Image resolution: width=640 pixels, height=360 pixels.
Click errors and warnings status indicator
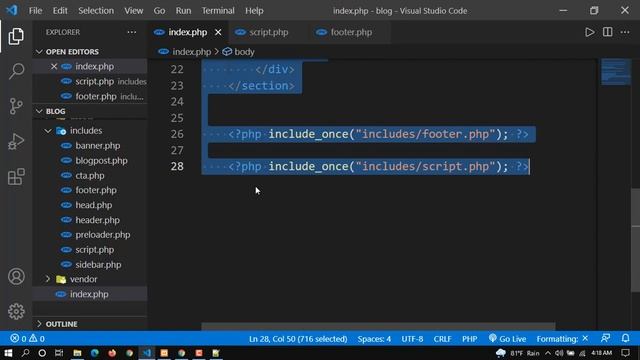pyautogui.click(x=27, y=338)
